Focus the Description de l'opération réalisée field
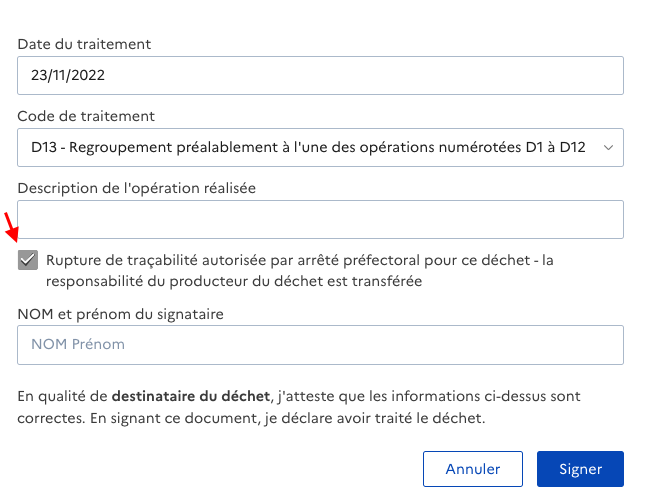Viewport: 648px width, 504px height. coord(320,219)
